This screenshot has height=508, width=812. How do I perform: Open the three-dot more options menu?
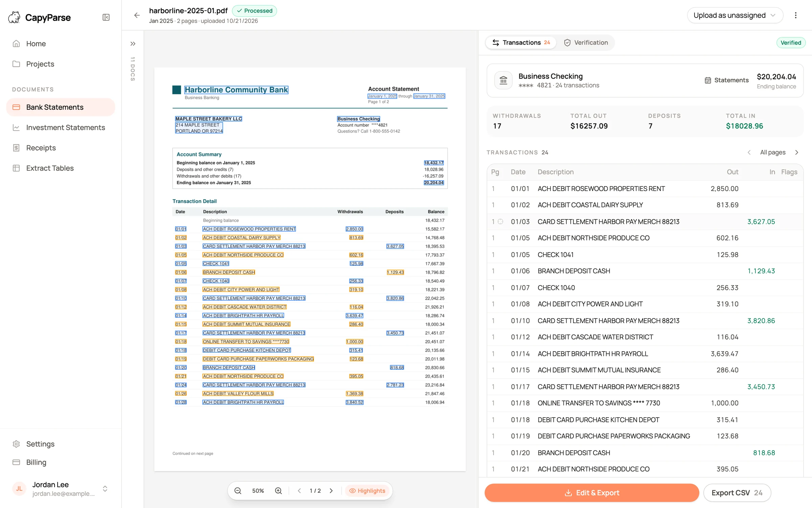click(795, 15)
